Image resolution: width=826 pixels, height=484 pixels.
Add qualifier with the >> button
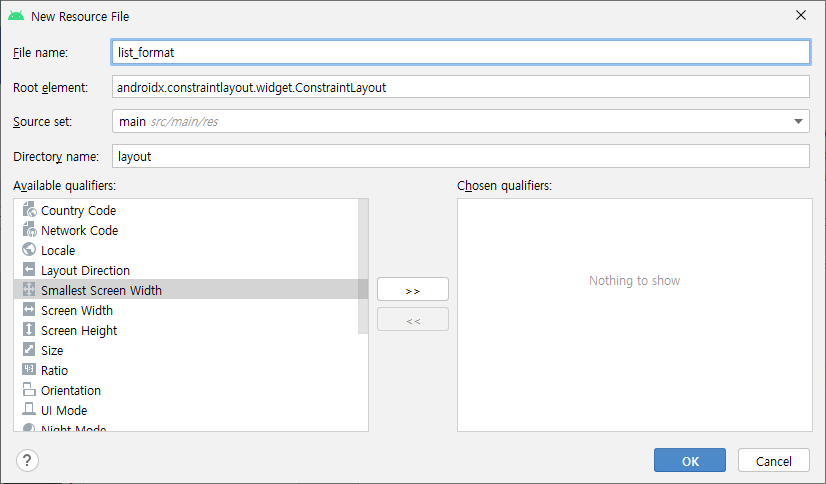pos(413,289)
